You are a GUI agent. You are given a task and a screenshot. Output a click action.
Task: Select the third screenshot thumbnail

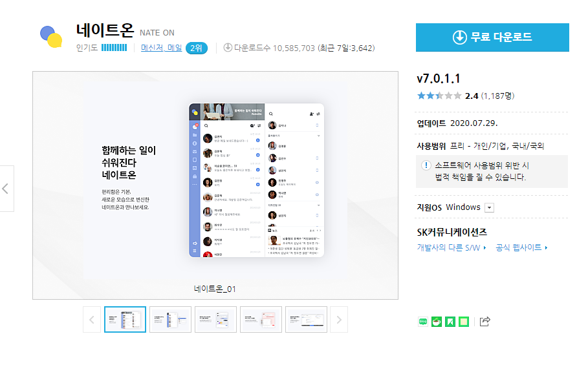tap(215, 319)
